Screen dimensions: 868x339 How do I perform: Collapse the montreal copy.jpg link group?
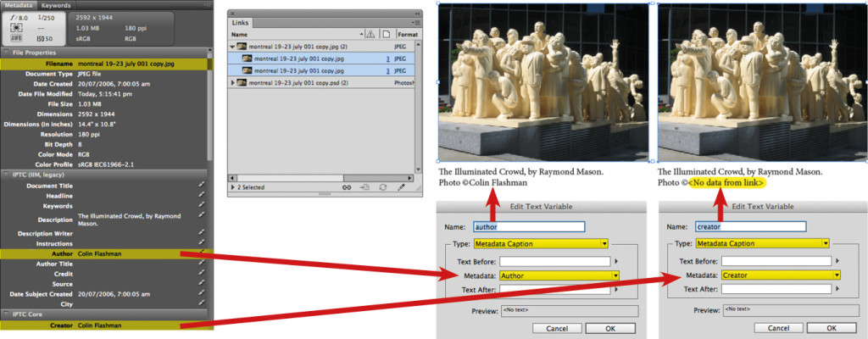[x=232, y=47]
